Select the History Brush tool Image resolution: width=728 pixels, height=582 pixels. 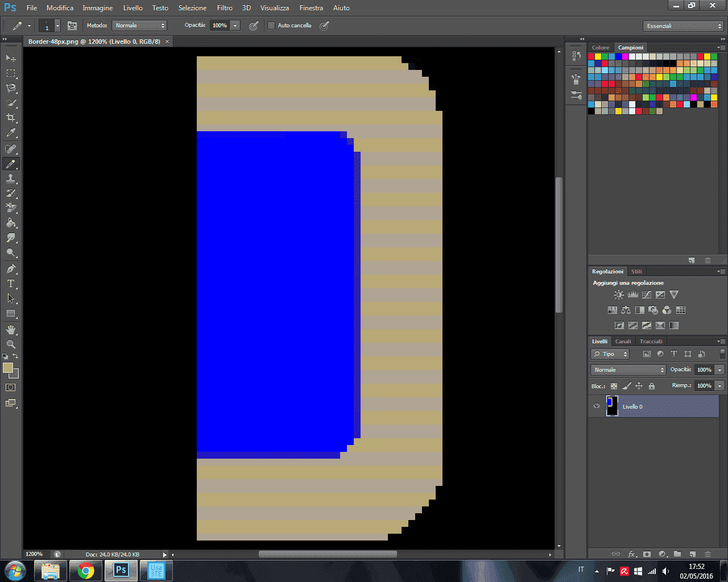point(11,193)
